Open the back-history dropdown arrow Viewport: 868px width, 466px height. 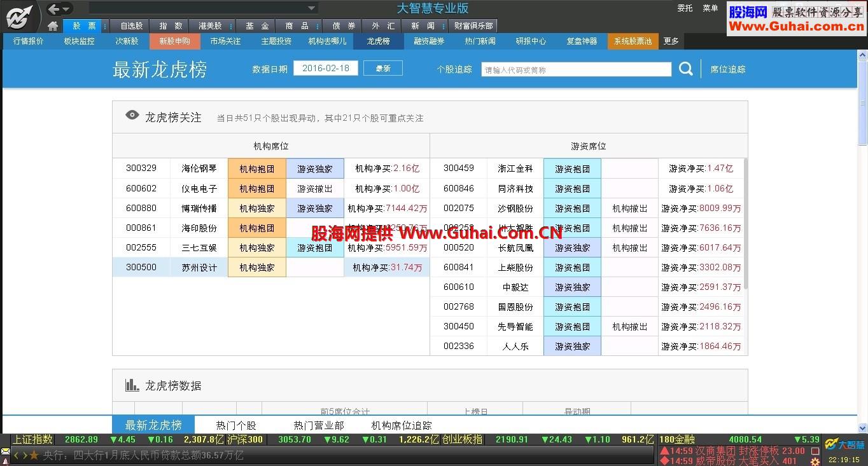[x=66, y=9]
